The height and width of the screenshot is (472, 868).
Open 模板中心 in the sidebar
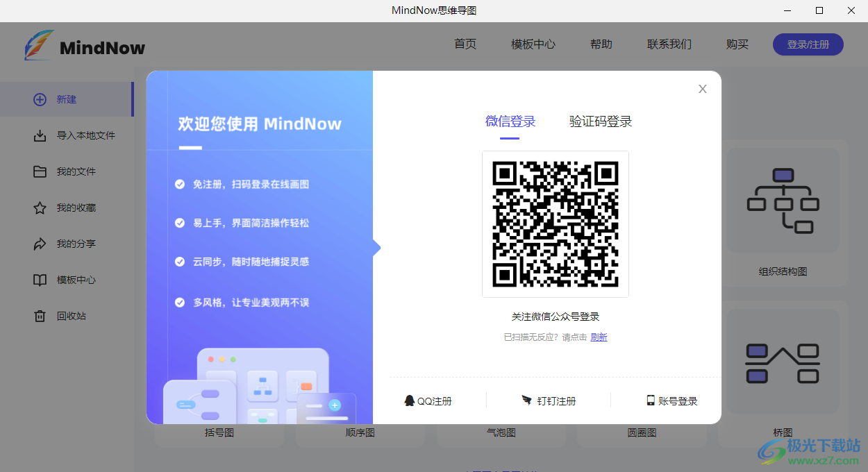coord(67,280)
